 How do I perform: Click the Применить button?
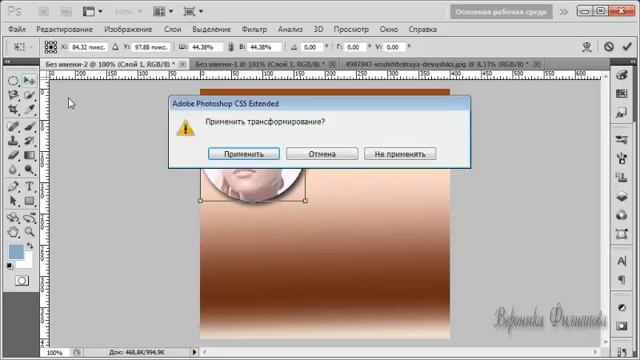pyautogui.click(x=244, y=154)
